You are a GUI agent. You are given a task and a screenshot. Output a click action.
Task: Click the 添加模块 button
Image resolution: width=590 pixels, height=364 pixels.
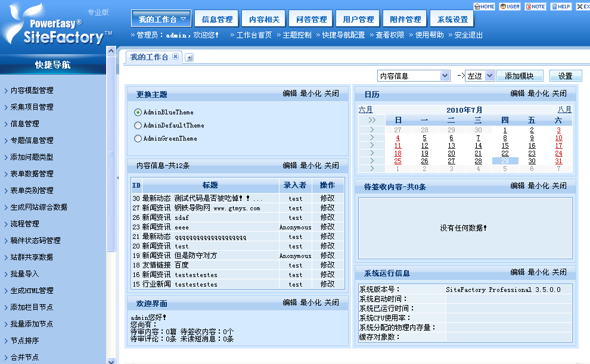pyautogui.click(x=520, y=76)
